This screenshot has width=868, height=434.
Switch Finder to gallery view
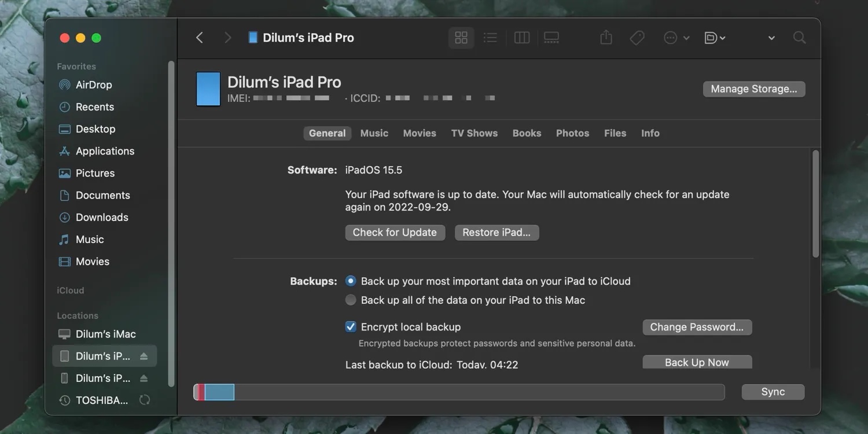[x=551, y=38]
